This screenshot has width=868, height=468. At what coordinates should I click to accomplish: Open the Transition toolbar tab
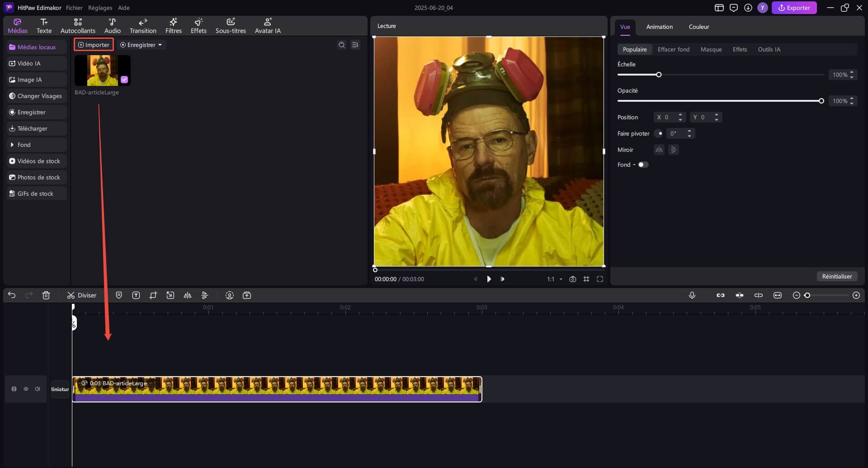pos(143,26)
